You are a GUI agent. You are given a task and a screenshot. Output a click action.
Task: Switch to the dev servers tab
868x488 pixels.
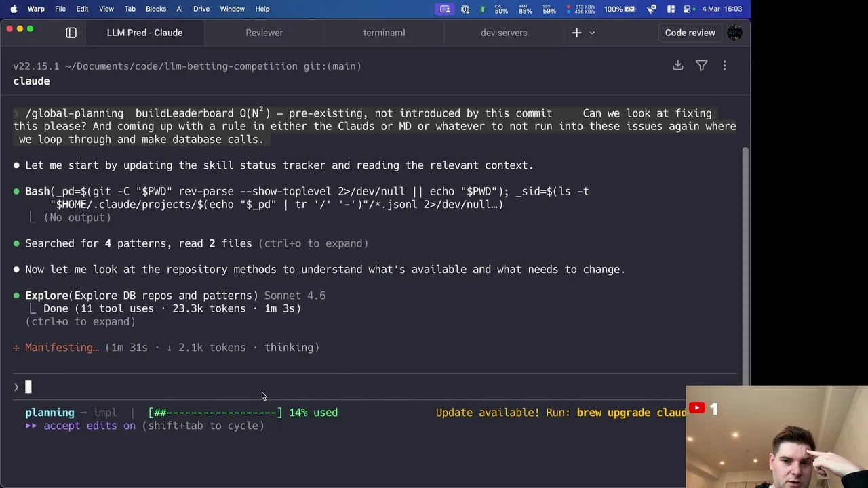(504, 33)
